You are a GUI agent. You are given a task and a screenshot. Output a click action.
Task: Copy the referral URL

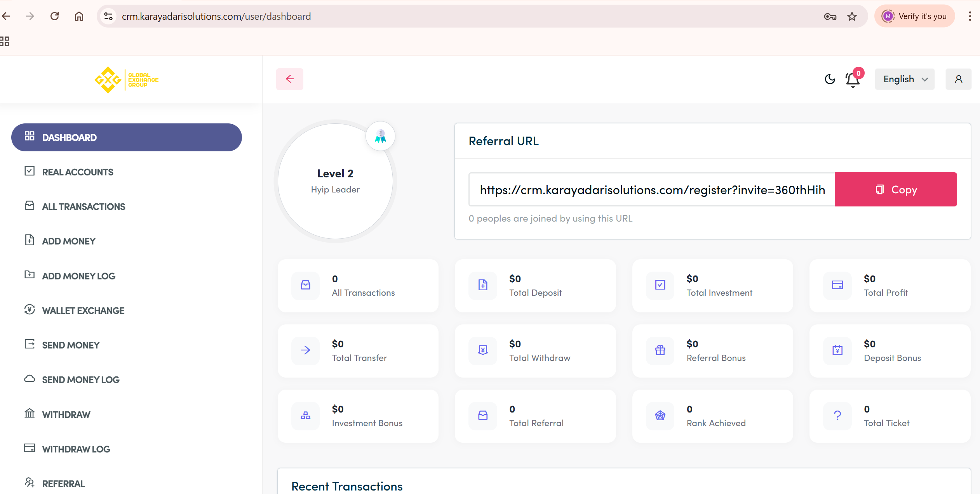pyautogui.click(x=896, y=189)
